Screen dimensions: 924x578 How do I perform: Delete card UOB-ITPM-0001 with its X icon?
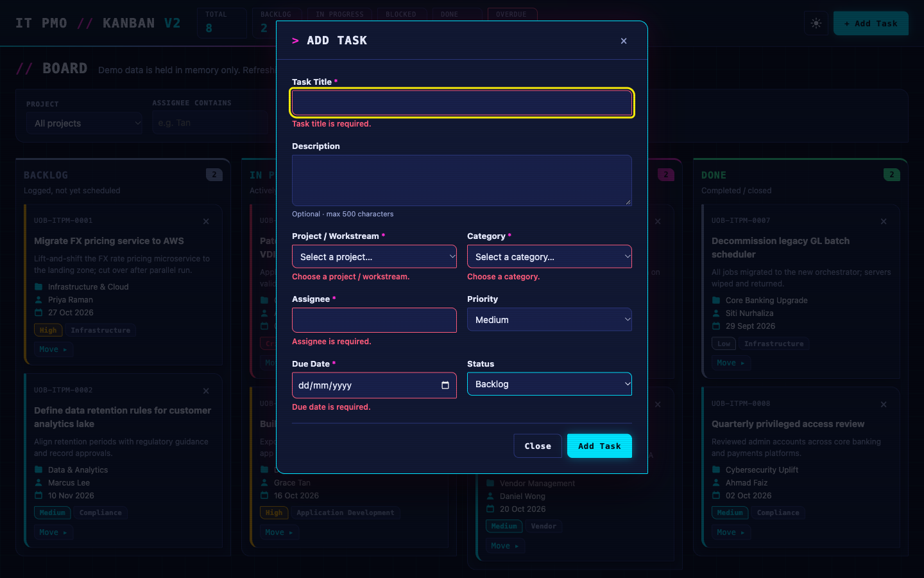coord(206,222)
